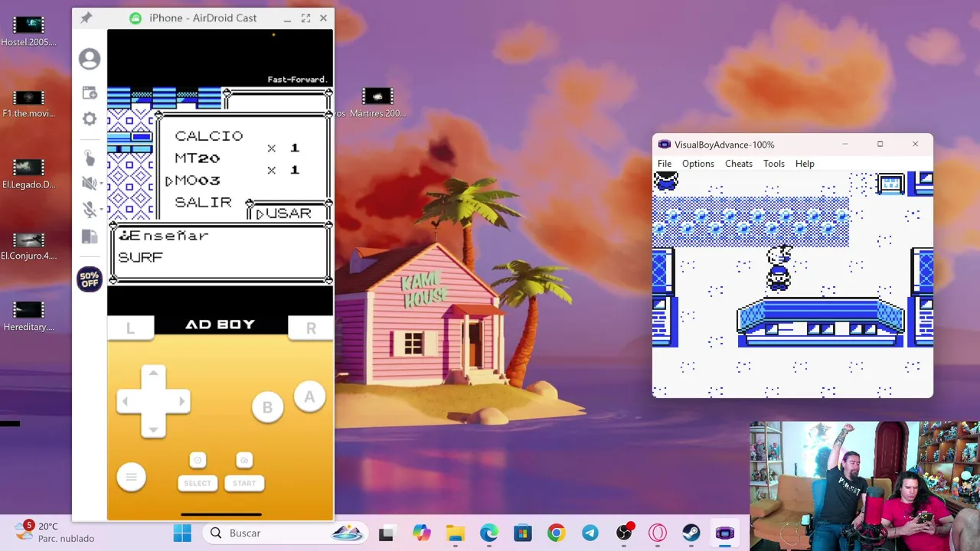Image resolution: width=980 pixels, height=551 pixels.
Task: Enter fullscreen in AirDroid Cast window
Action: pyautogui.click(x=305, y=18)
